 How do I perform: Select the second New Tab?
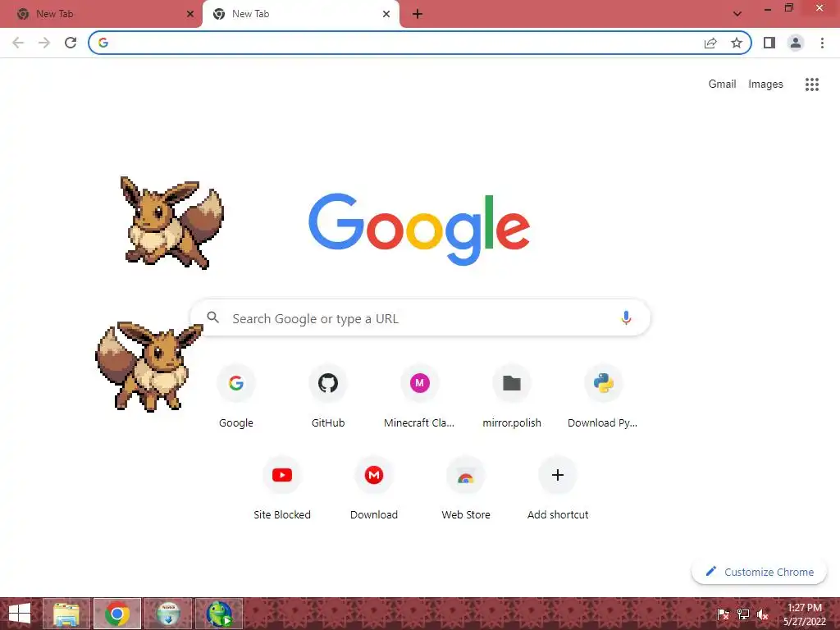click(300, 14)
